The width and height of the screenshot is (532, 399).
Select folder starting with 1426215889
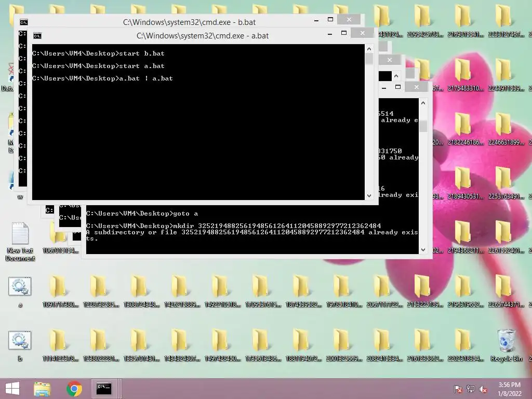coord(182,292)
